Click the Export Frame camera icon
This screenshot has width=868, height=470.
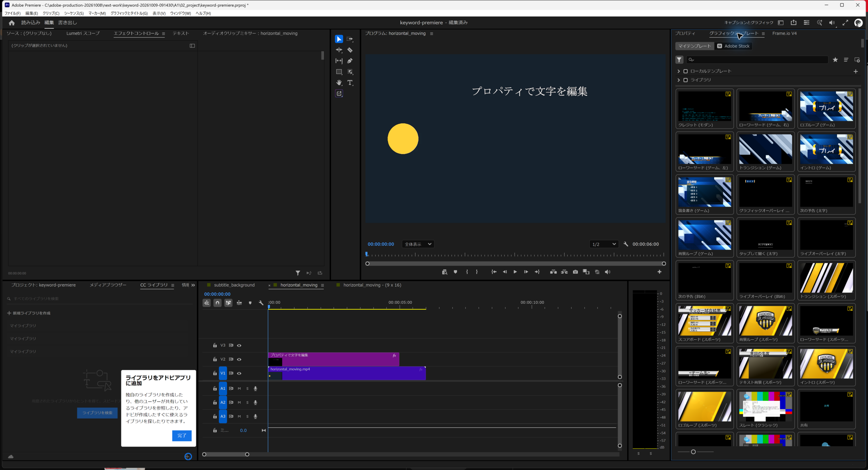pyautogui.click(x=575, y=272)
